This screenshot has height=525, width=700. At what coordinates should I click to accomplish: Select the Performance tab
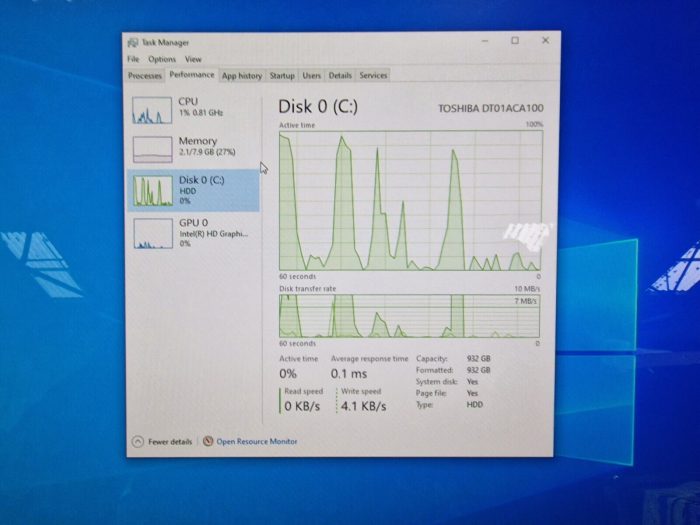192,75
